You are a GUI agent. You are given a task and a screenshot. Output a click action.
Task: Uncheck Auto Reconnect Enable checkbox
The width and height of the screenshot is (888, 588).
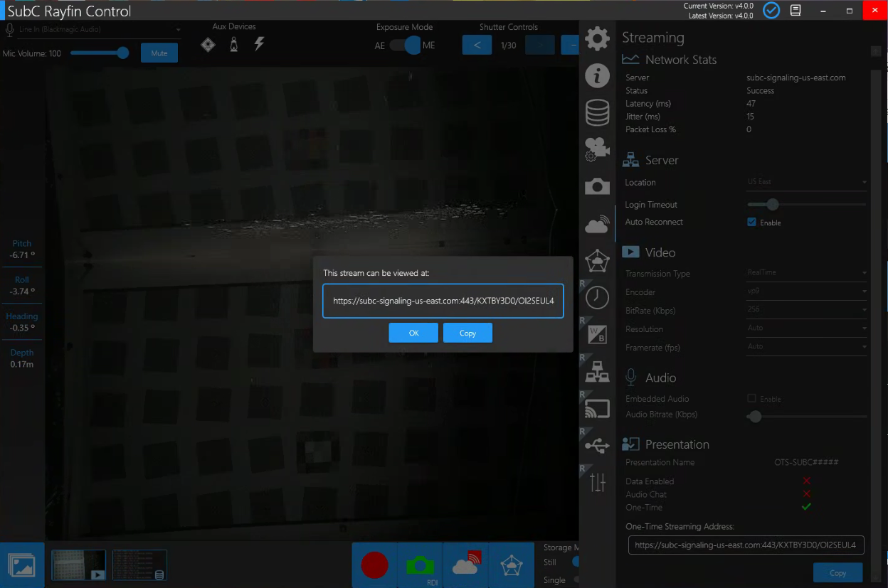point(751,223)
